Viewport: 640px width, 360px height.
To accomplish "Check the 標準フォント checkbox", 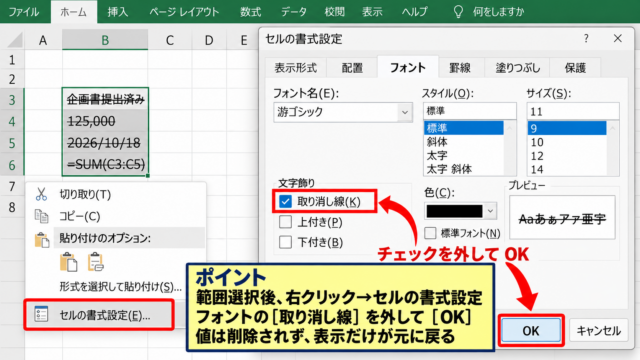I will [430, 233].
